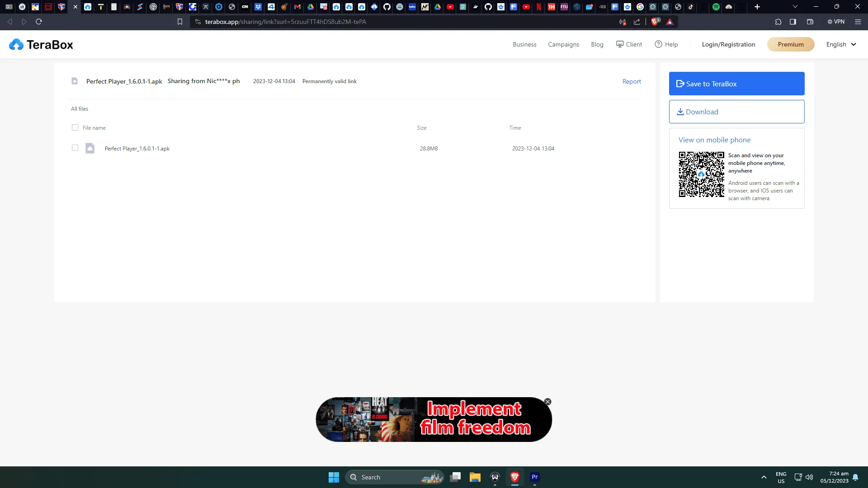Close the film freedom ad banner
868x488 pixels.
548,402
